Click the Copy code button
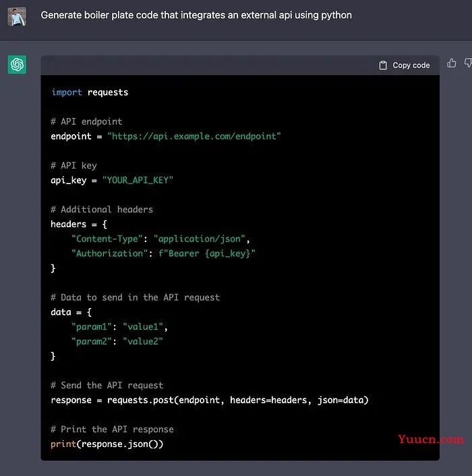Viewport: 472px width, 476px height. [405, 65]
